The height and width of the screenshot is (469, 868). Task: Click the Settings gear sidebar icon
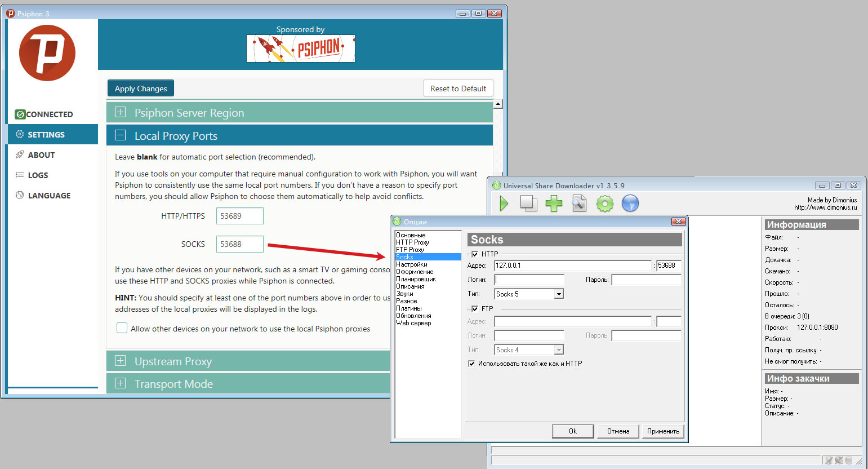(x=20, y=134)
